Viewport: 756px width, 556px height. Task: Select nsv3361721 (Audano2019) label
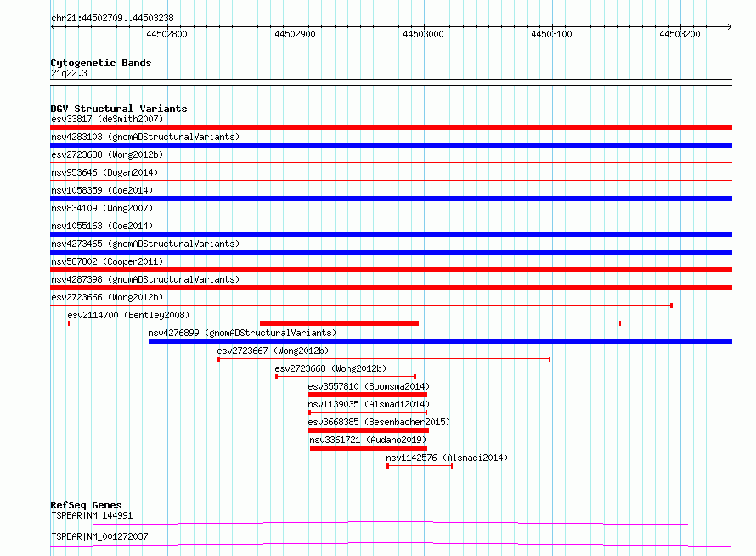368,440
